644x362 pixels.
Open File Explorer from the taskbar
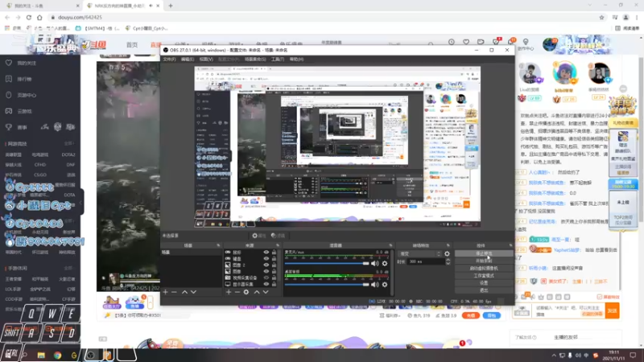pyautogui.click(x=41, y=355)
